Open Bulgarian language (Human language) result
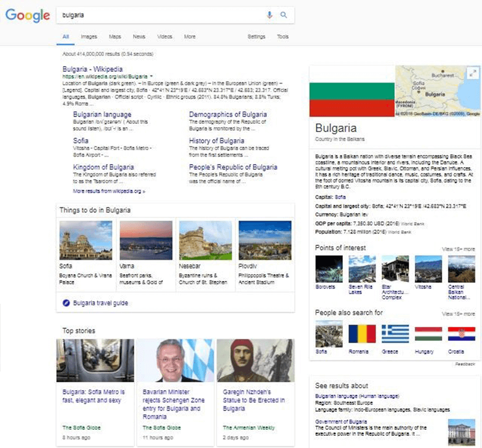 pyautogui.click(x=357, y=397)
